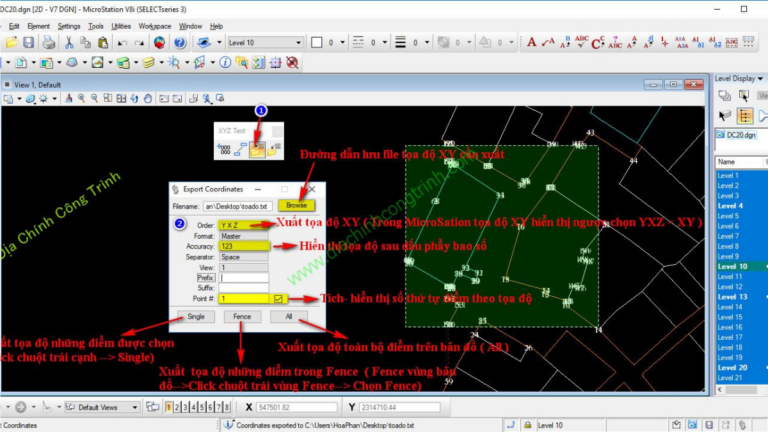The height and width of the screenshot is (432, 768).
Task: Click the Open File folder icon
Action: pyautogui.click(x=11, y=43)
